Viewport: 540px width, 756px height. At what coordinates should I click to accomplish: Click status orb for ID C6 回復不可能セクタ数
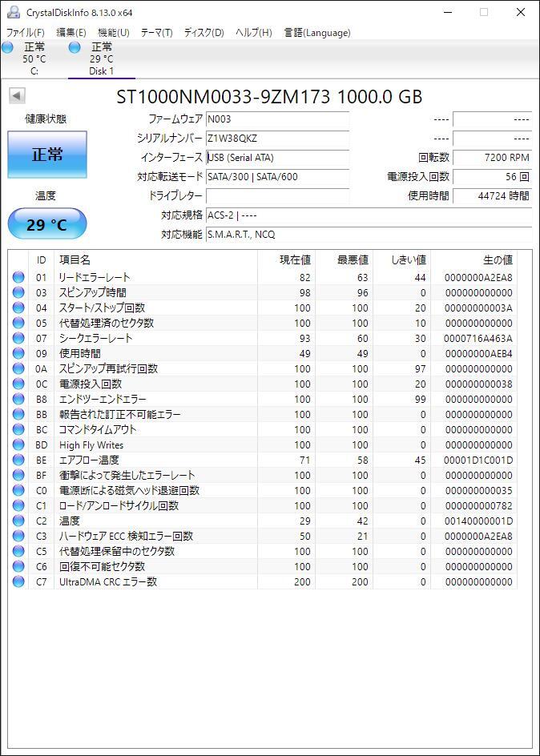click(x=18, y=566)
